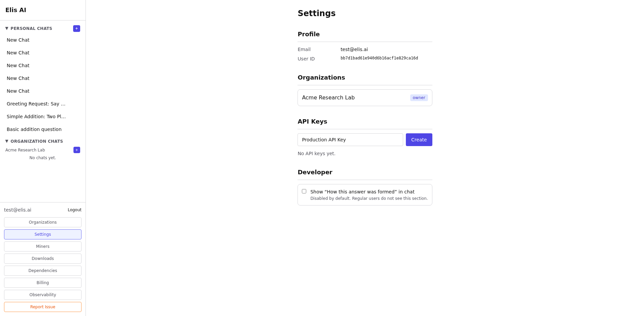Click the plus icon next to Personal Chats
Screen dimensions: 644x316
click(x=76, y=29)
